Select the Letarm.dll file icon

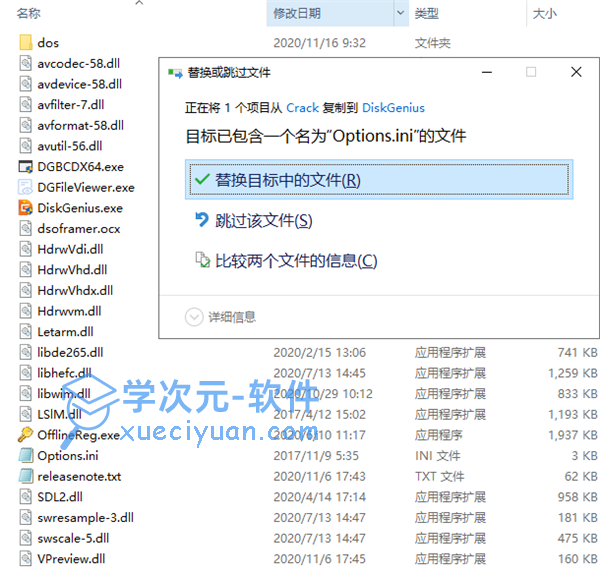coord(26,332)
